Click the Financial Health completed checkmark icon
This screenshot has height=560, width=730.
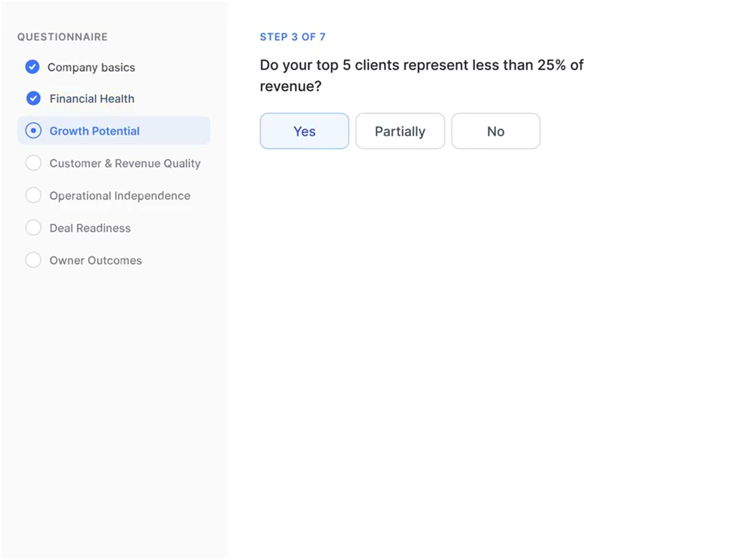click(x=34, y=98)
